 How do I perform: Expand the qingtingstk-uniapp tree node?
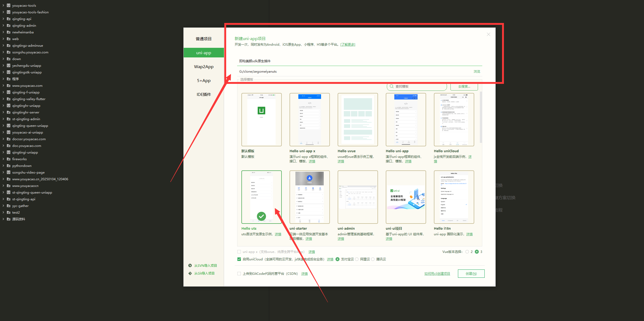coord(3,72)
